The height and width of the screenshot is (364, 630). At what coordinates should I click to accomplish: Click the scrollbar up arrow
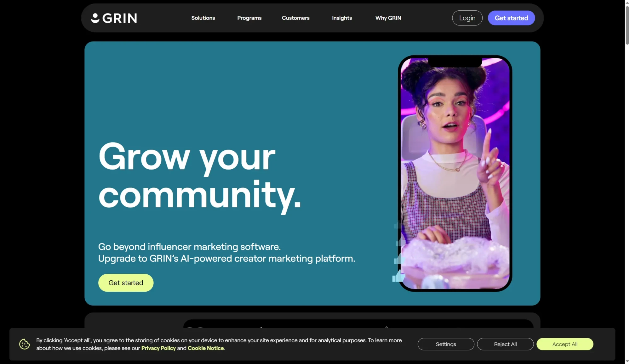pyautogui.click(x=627, y=2)
